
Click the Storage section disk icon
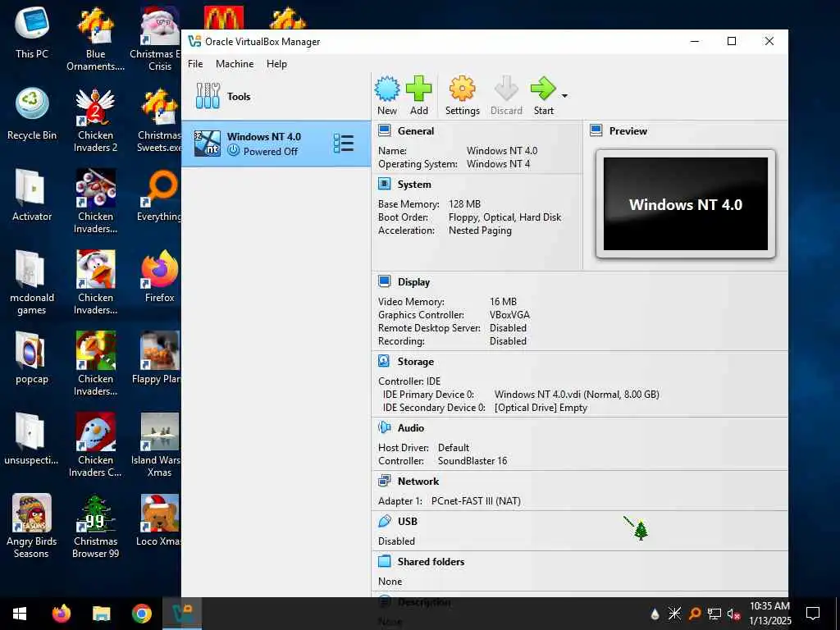coord(384,361)
